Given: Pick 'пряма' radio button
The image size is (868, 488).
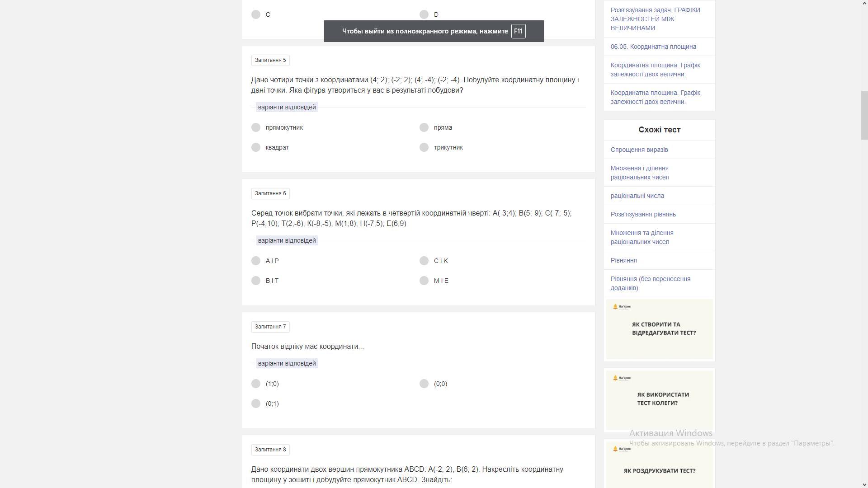Looking at the screenshot, I should 424,127.
